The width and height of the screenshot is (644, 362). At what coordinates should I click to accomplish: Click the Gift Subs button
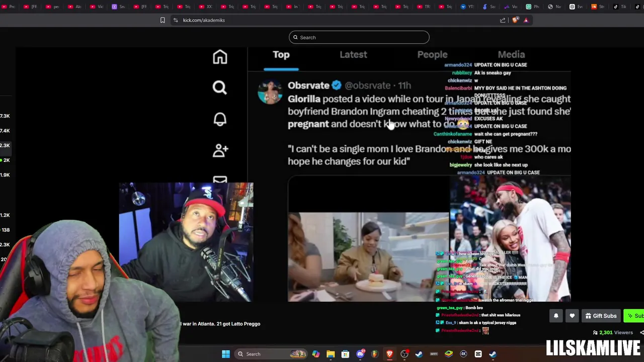coord(601,316)
